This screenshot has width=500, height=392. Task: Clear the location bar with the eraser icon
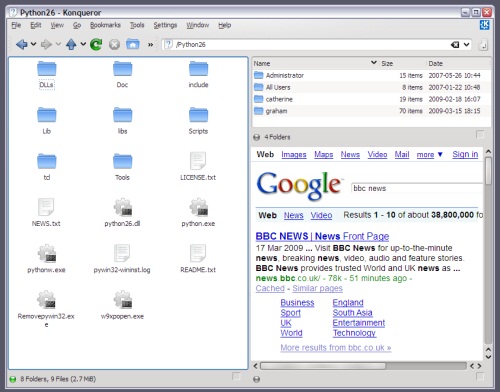point(455,44)
